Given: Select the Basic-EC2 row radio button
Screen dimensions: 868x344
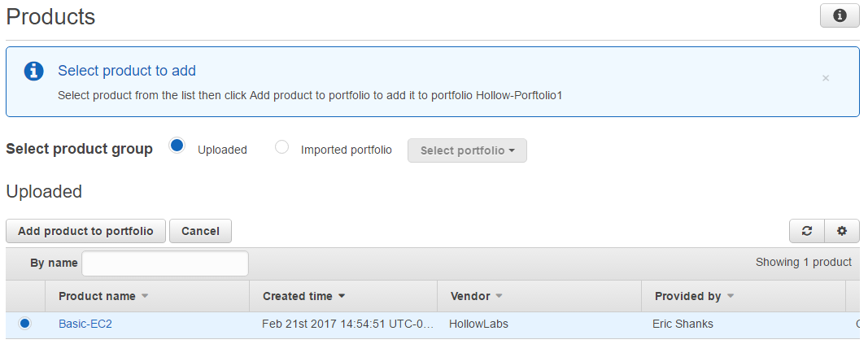Looking at the screenshot, I should [x=24, y=324].
